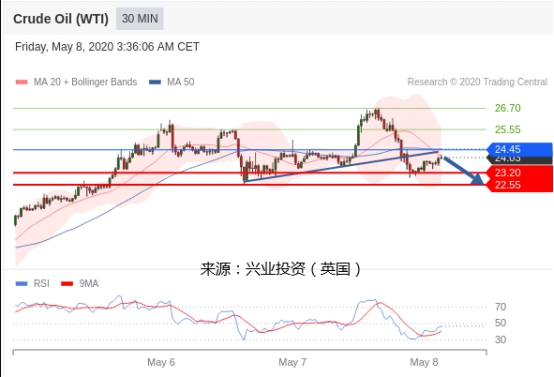The width and height of the screenshot is (554, 377).
Task: Click the red 23.20 support price tag
Action: (x=519, y=173)
